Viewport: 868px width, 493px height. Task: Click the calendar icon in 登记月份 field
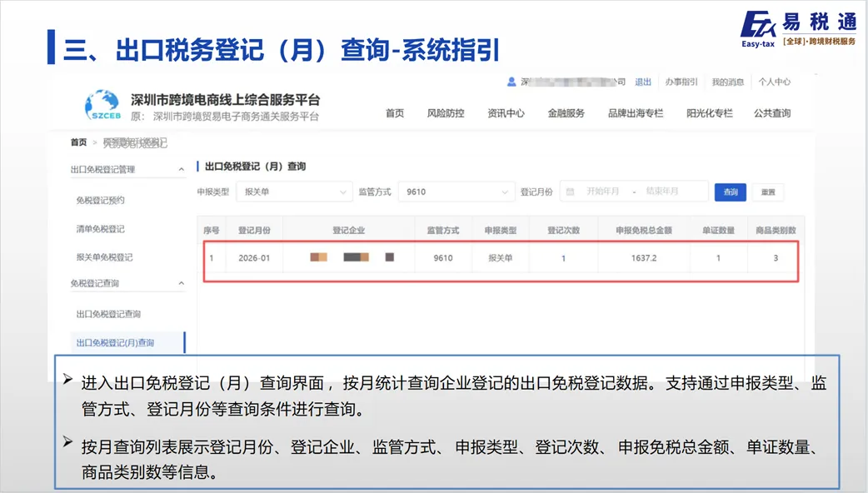(569, 191)
